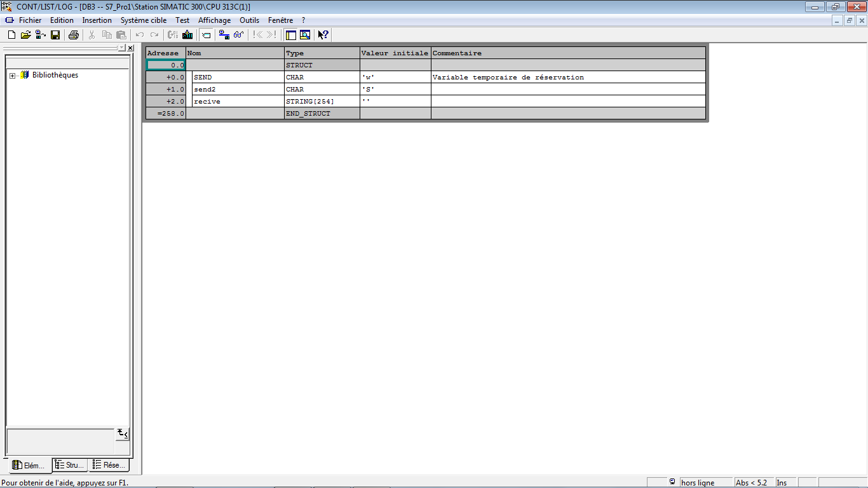868x488 pixels.
Task: Click the online/offline connection toolbar icon
Action: pyautogui.click(x=224, y=35)
